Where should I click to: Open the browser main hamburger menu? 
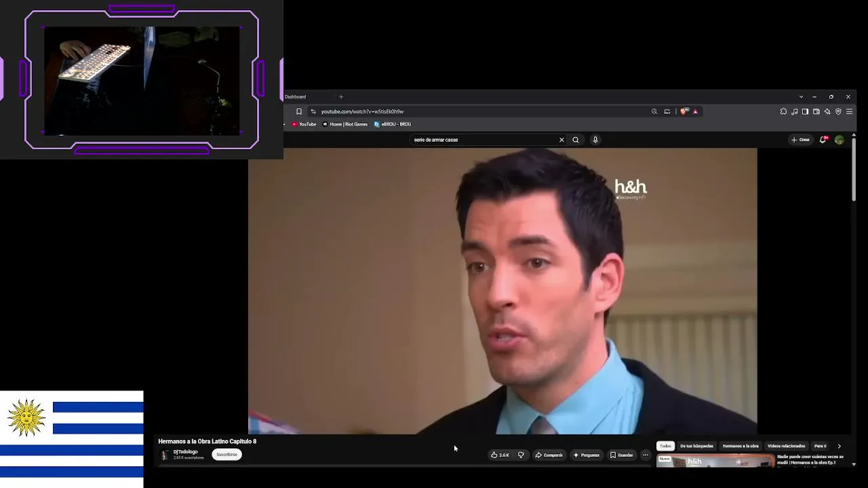coord(849,112)
